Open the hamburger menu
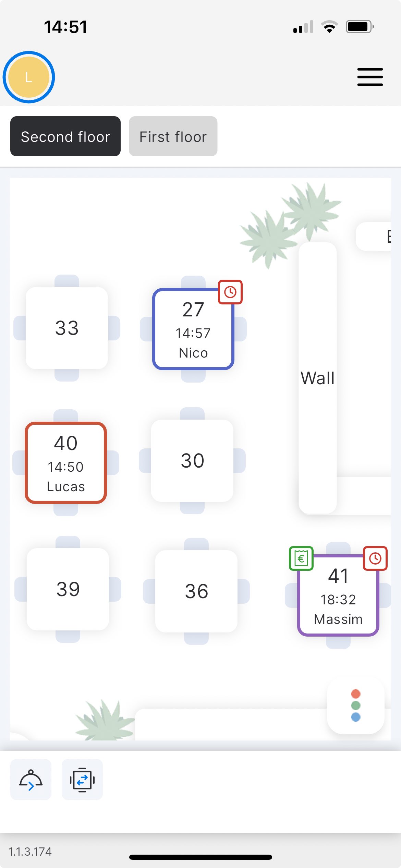This screenshot has width=401, height=868. tap(370, 77)
